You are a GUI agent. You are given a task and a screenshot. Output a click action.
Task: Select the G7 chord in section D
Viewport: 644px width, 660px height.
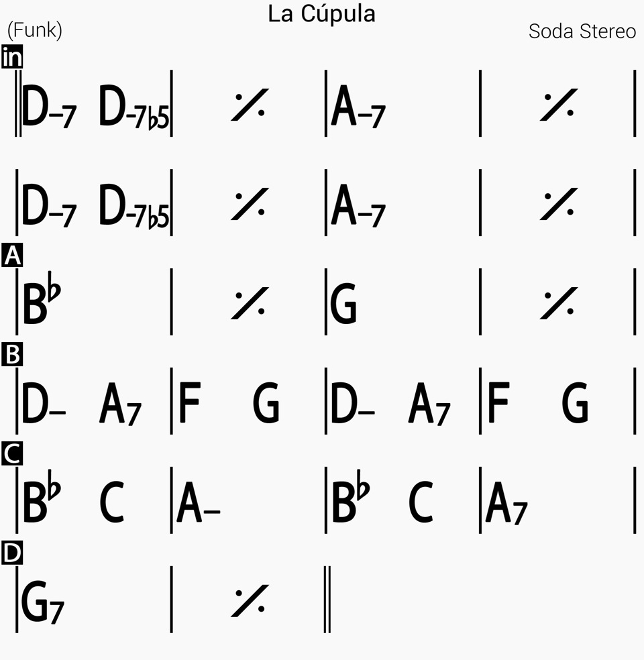(x=42, y=602)
